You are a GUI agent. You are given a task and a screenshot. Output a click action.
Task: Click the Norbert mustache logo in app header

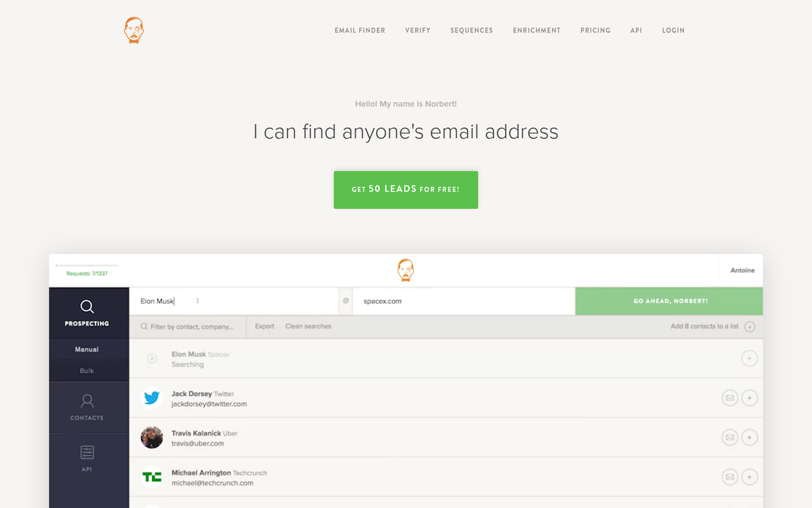tap(405, 269)
